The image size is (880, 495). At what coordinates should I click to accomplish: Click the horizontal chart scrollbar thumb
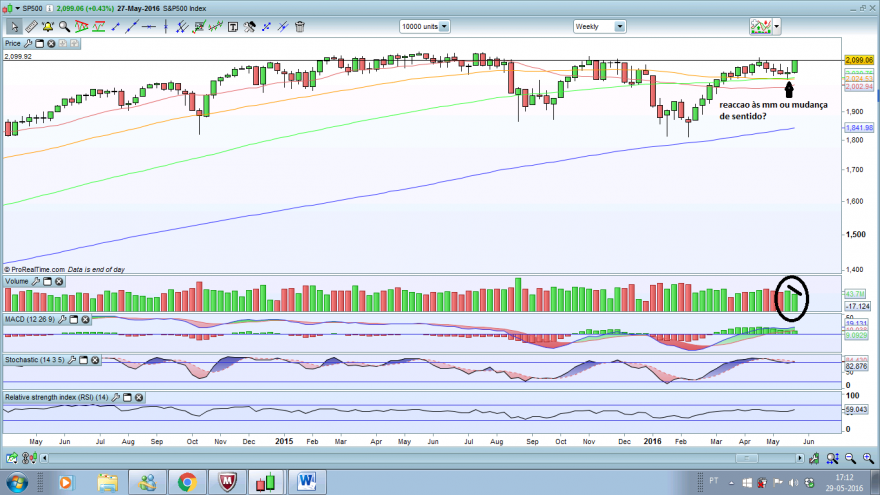click(746, 459)
